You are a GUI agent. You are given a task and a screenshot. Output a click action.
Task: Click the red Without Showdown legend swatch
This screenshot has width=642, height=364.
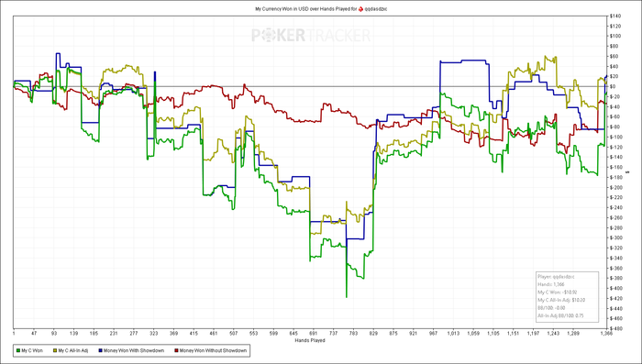(177, 350)
